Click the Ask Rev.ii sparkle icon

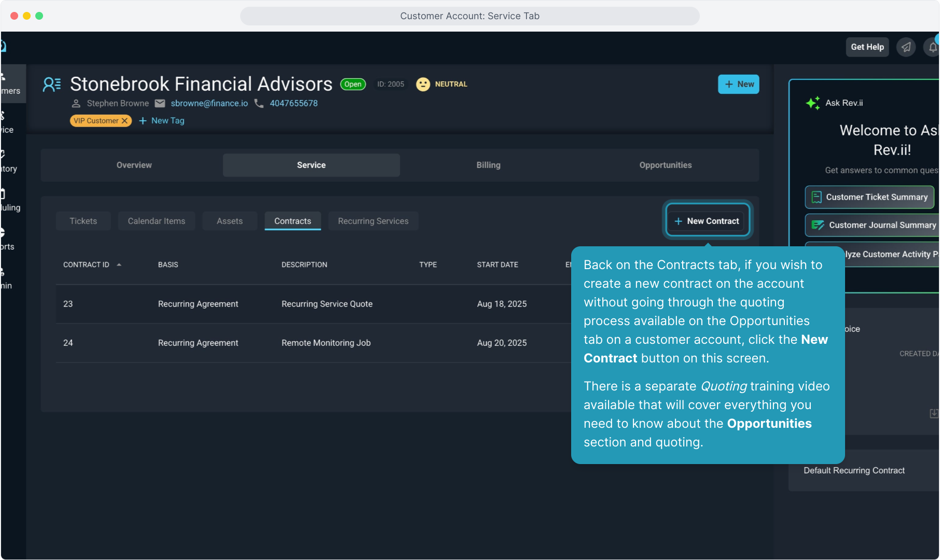tap(812, 103)
